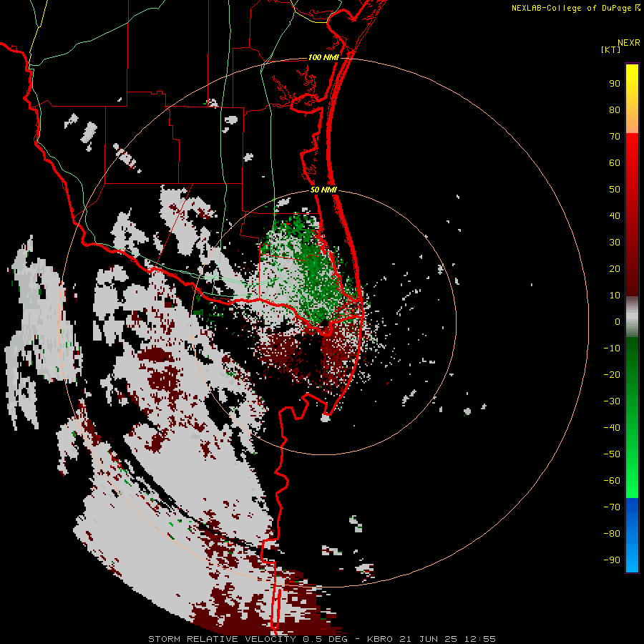Click the 20 value on the velocity scale
This screenshot has height=644, width=644.
click(615, 269)
